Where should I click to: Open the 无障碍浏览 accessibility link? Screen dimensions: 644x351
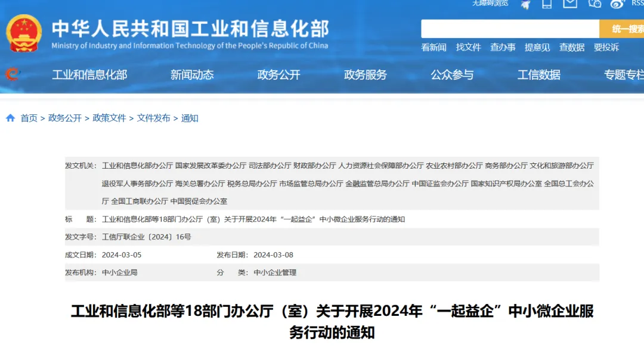click(x=490, y=3)
